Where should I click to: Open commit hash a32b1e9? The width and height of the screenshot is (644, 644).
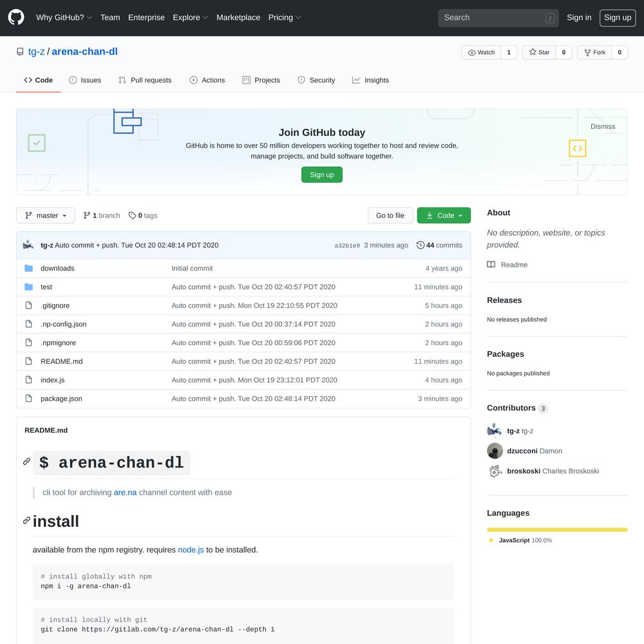click(x=347, y=245)
